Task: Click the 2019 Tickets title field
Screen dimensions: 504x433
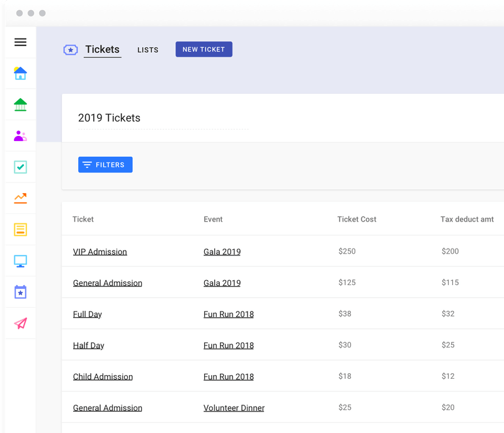Action: 109,118
